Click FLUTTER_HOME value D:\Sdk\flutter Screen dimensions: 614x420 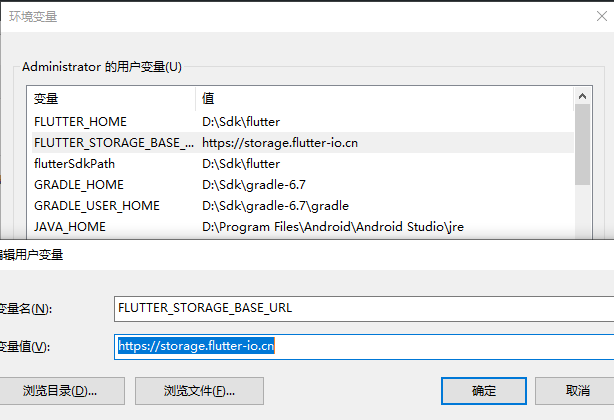(241, 122)
